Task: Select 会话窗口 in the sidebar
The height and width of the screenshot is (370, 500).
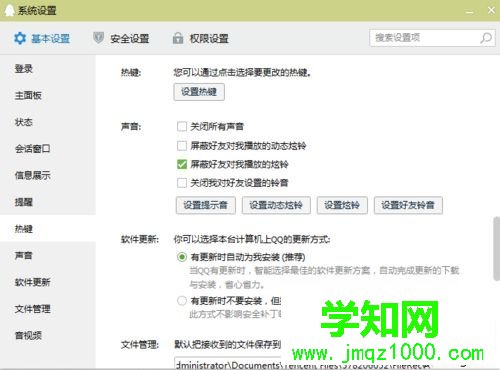Action: pos(33,149)
